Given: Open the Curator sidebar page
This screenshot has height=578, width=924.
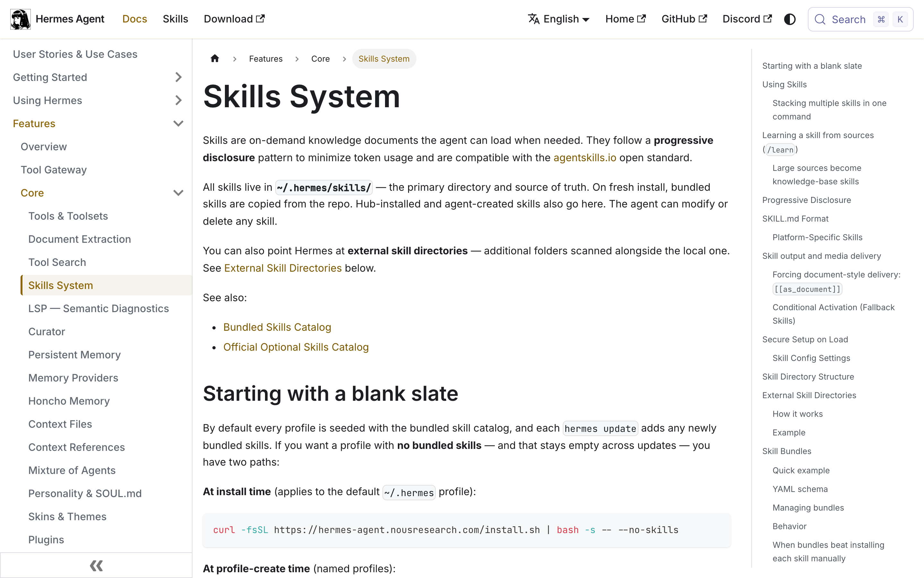Looking at the screenshot, I should 47,331.
